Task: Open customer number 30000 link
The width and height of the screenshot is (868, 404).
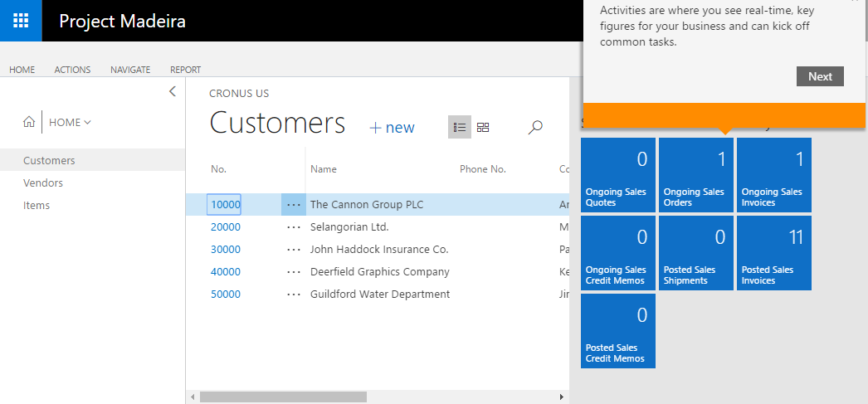Action: pos(225,249)
